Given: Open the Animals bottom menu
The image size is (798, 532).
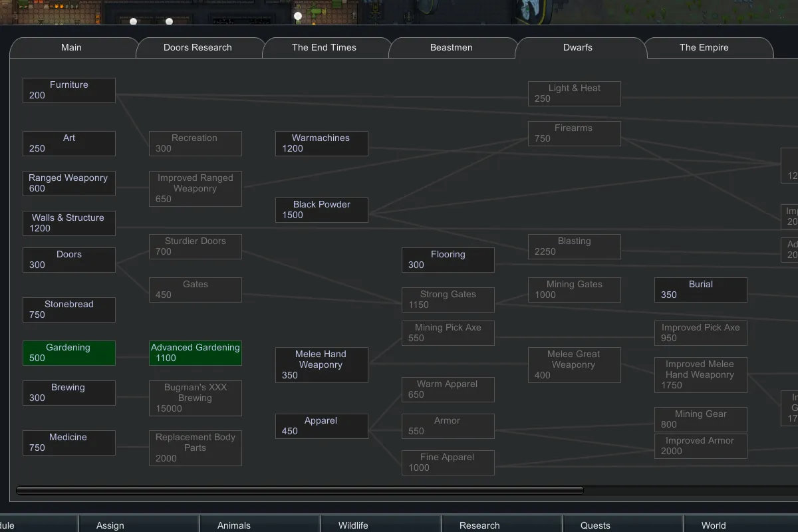Looking at the screenshot, I should pos(234,525).
